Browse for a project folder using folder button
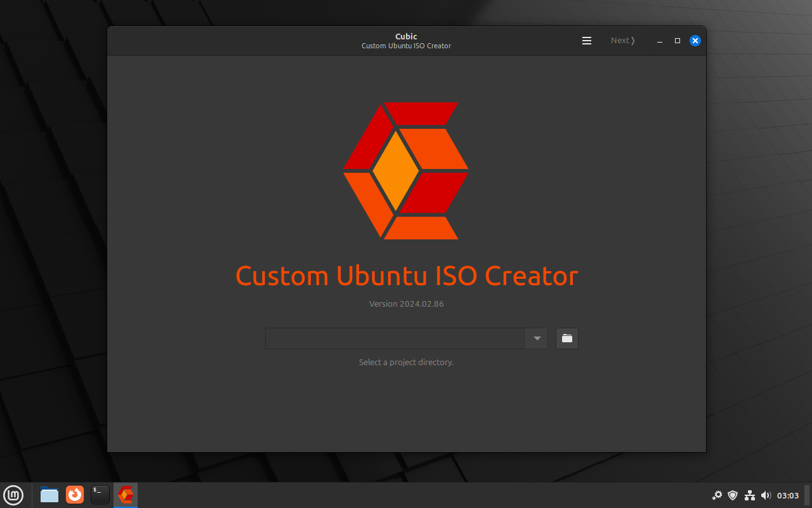Viewport: 812px width, 508px height. point(567,338)
